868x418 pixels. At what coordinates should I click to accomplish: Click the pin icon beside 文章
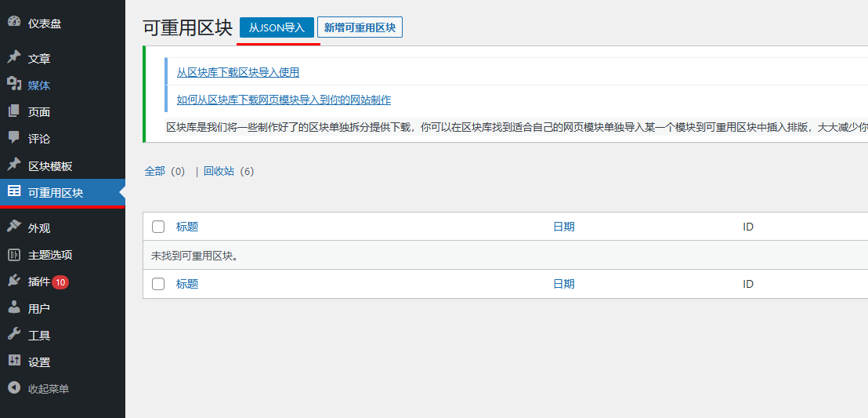pos(14,57)
